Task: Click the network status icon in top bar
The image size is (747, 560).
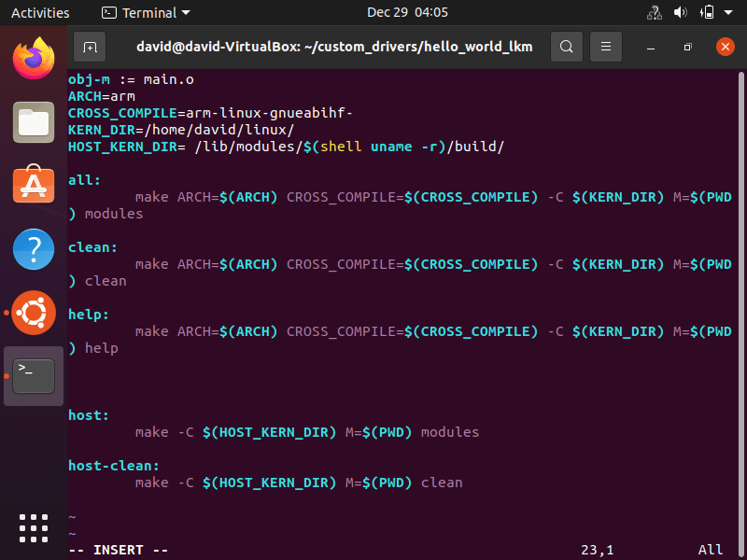Action: click(653, 12)
